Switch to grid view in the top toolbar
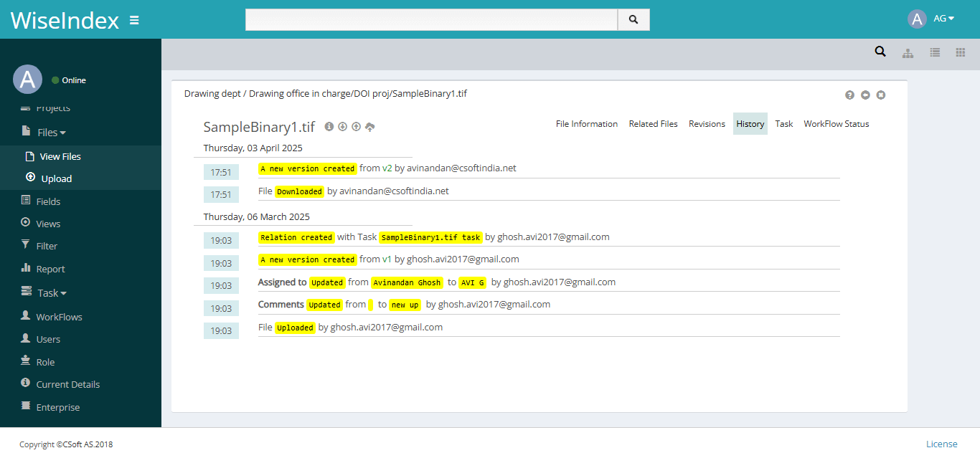The height and width of the screenshot is (458, 980). 961,52
